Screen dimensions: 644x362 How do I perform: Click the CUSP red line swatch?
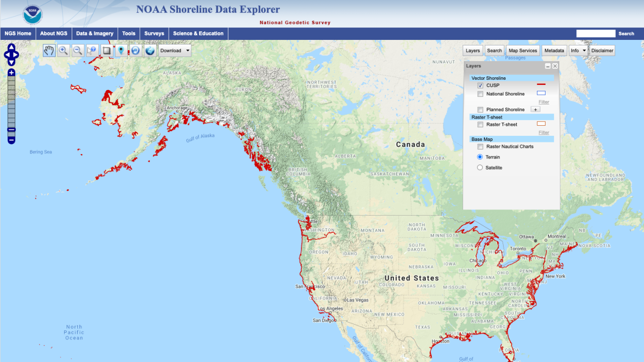click(541, 85)
